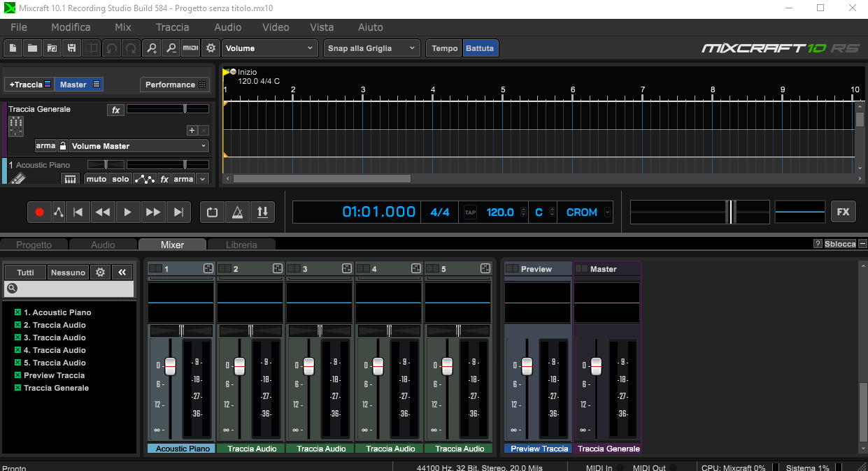
Task: Open the Volume Master automation dropdown
Action: point(139,146)
